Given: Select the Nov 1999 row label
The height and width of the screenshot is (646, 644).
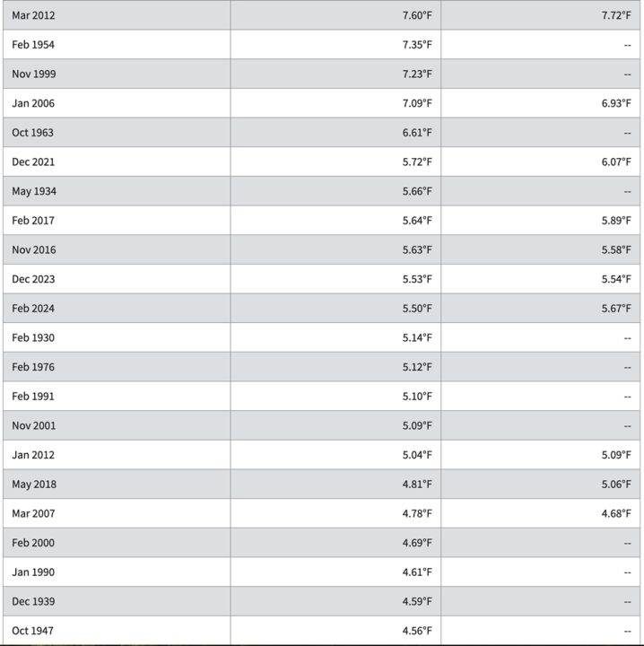Looking at the screenshot, I should click(x=34, y=74).
